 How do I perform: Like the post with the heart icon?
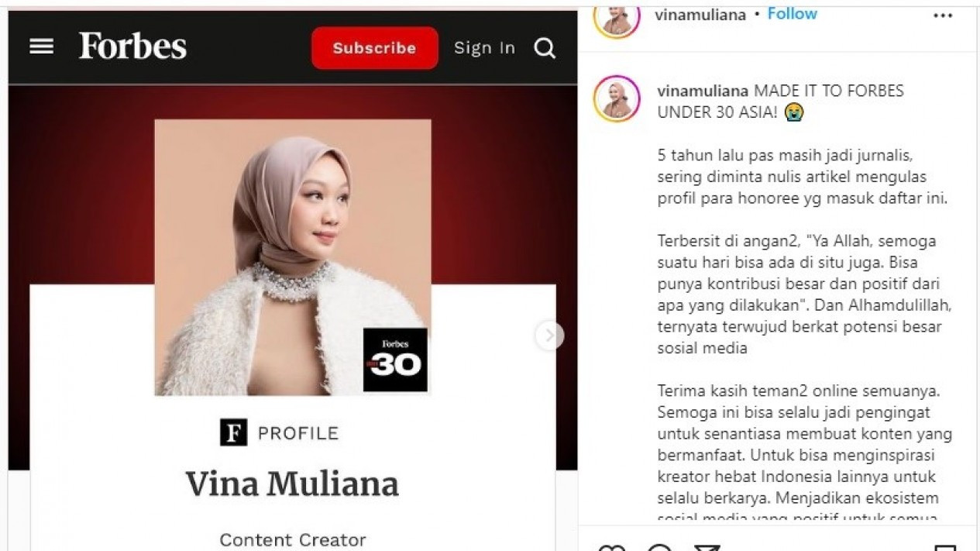pos(612,548)
